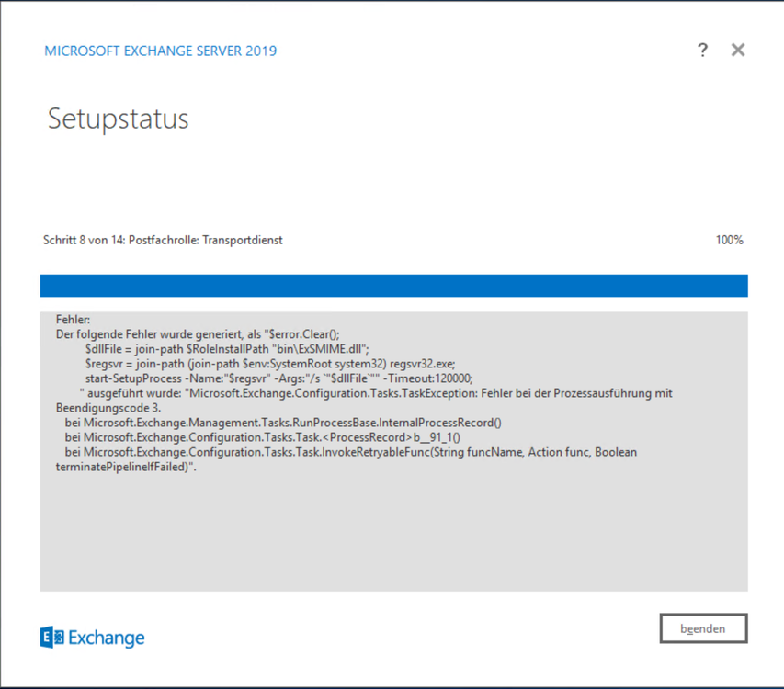
Task: Click the Exchange logo icon
Action: click(x=52, y=637)
